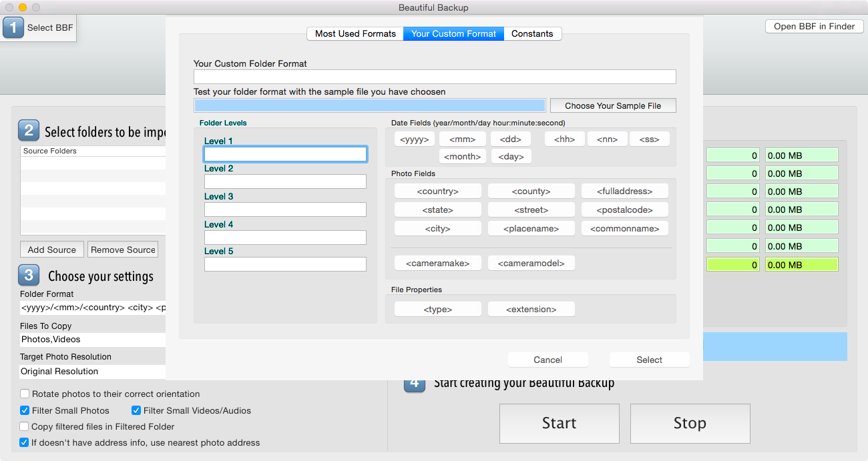Add the <cameramodel> field
This screenshot has width=868, height=461.
click(x=531, y=263)
